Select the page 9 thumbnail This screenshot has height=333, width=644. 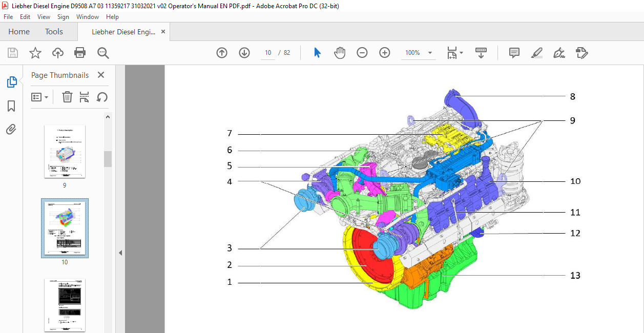click(x=65, y=152)
